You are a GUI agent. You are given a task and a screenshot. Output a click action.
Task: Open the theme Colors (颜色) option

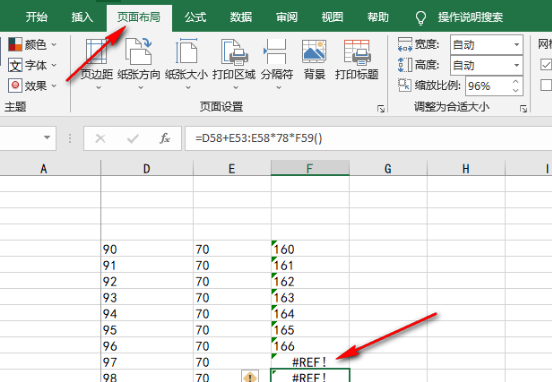32,45
